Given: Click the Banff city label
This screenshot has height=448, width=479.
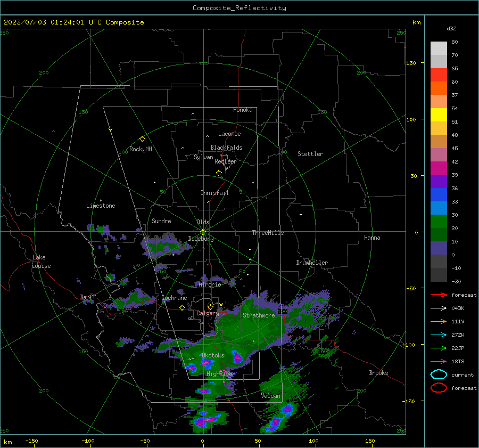Looking at the screenshot, I should (88, 297).
